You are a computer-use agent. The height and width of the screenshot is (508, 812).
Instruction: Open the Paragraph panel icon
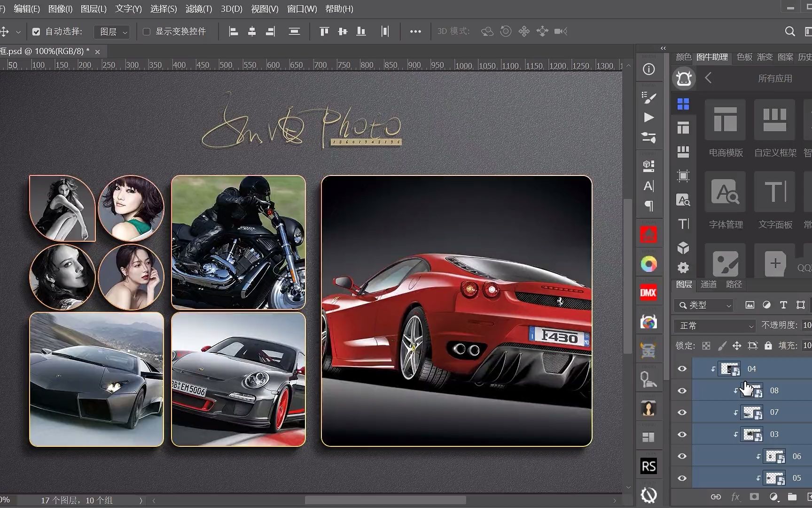pyautogui.click(x=648, y=206)
